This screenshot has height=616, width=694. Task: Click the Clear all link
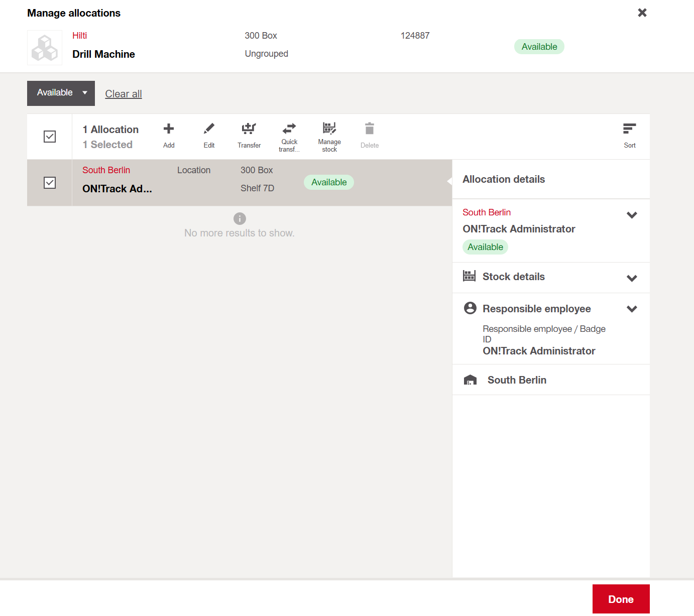pos(124,94)
